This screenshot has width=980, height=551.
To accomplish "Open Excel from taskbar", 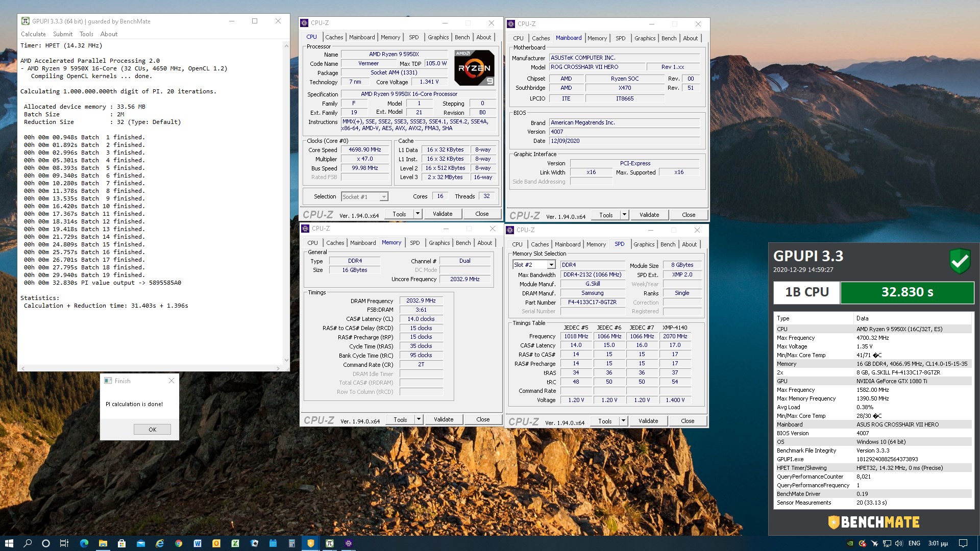I will pyautogui.click(x=235, y=543).
